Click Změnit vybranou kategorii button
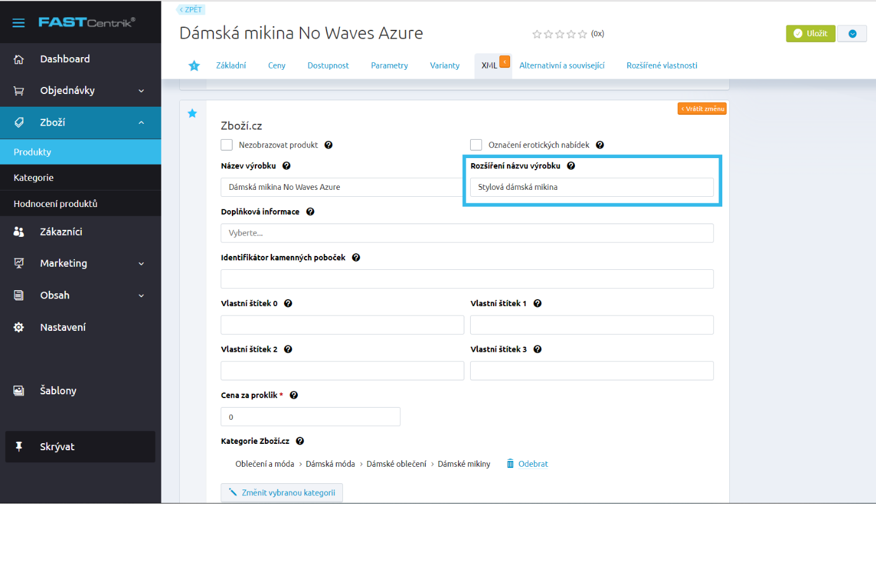 coord(282,493)
